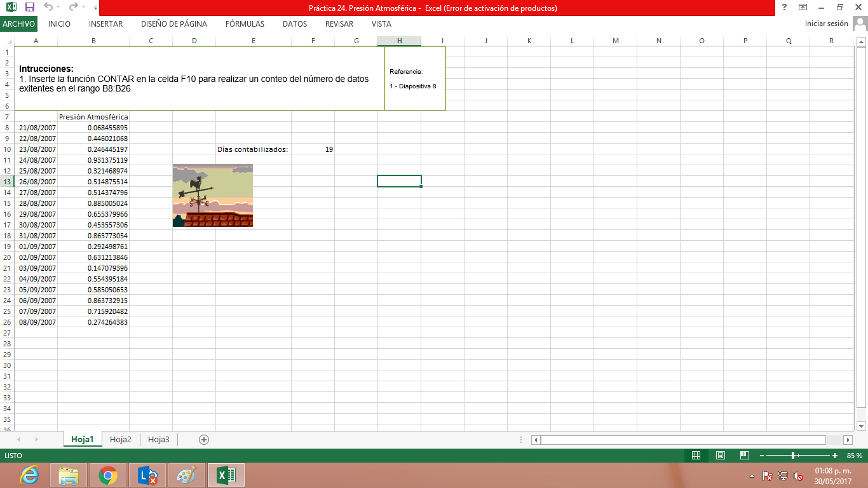Screen dimensions: 868x488
Task: Switch to the VISTA ribbon tab
Action: click(381, 24)
